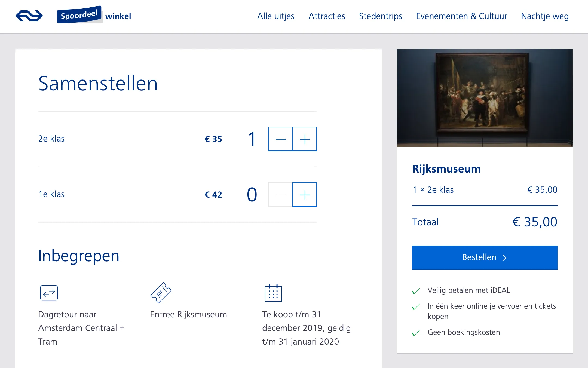
Task: Open Stedentrips navigation link
Action: point(381,16)
